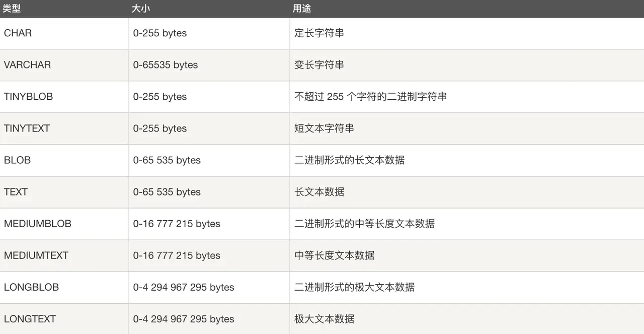Select the MEDIUMTEXT type cell
This screenshot has height=334, width=644.
(35, 255)
